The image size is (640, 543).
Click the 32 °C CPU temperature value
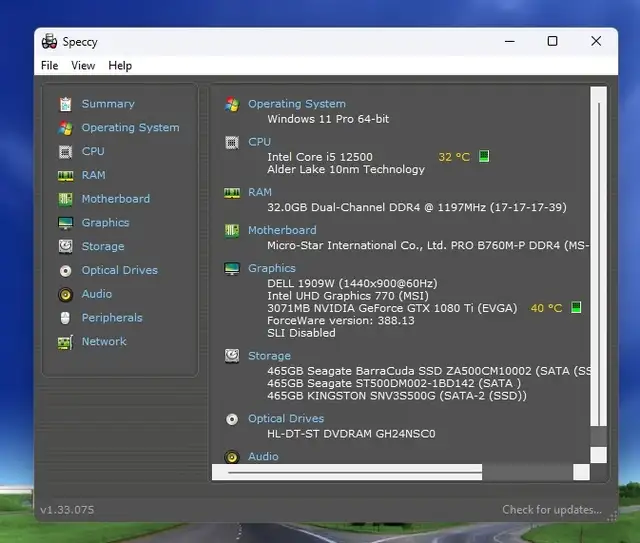[454, 157]
